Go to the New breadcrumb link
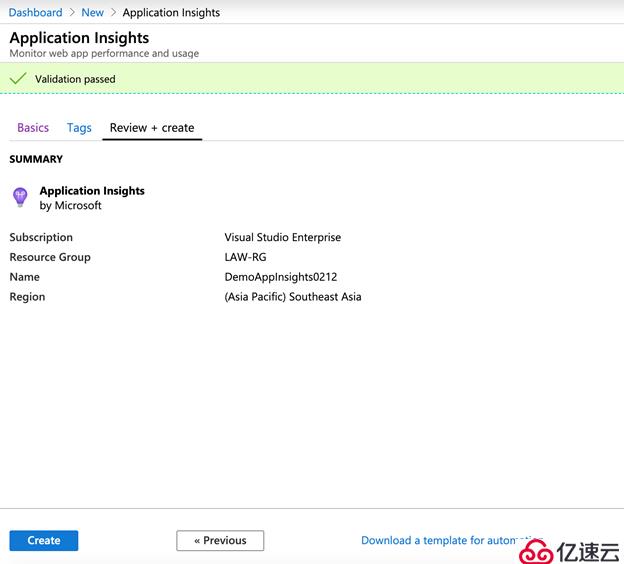This screenshot has width=624, height=564. pyautogui.click(x=92, y=13)
